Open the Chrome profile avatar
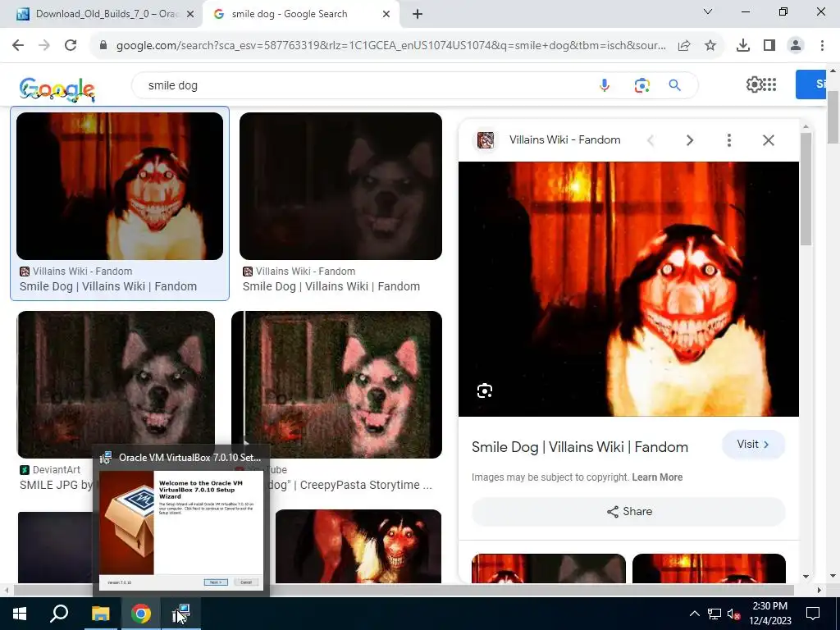The width and height of the screenshot is (840, 630). coord(796,46)
